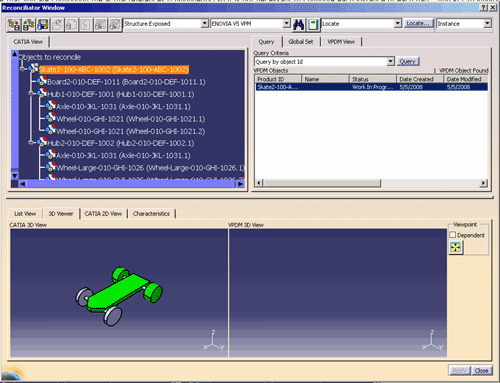Click the blue notepad icon beside binoculars
The image size is (500, 383).
click(313, 24)
